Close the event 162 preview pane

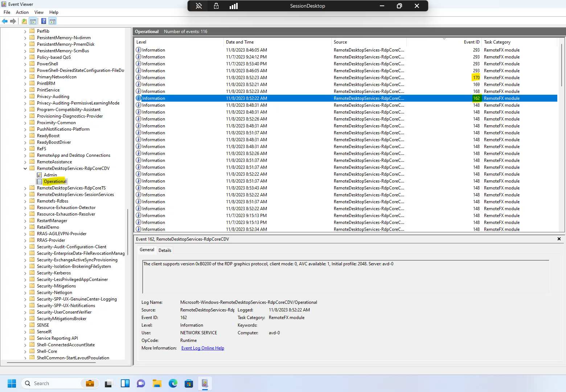click(x=559, y=239)
